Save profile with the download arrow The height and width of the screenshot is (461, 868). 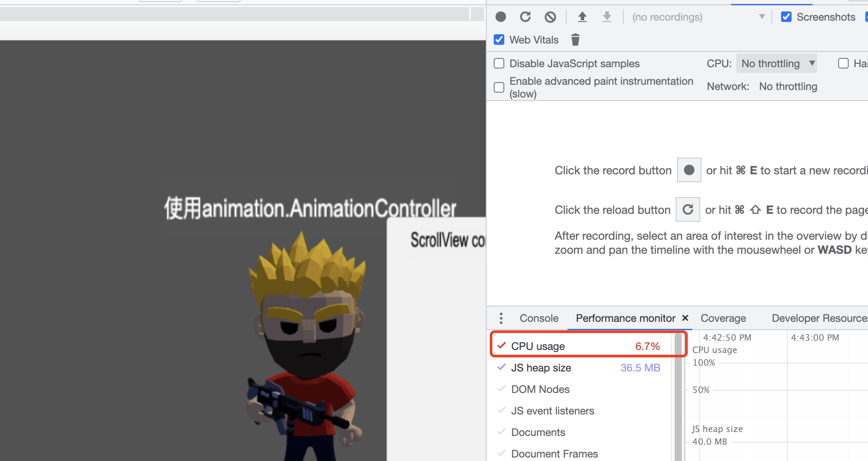click(x=607, y=17)
